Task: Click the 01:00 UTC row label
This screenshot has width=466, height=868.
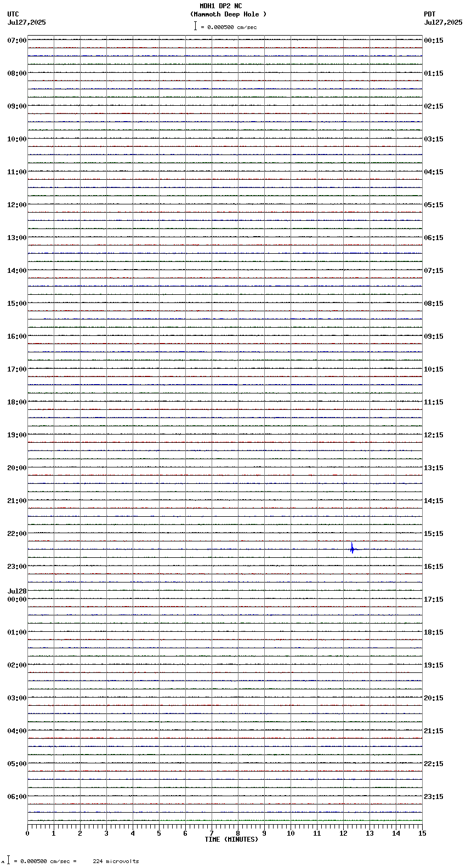Action: click(x=17, y=632)
